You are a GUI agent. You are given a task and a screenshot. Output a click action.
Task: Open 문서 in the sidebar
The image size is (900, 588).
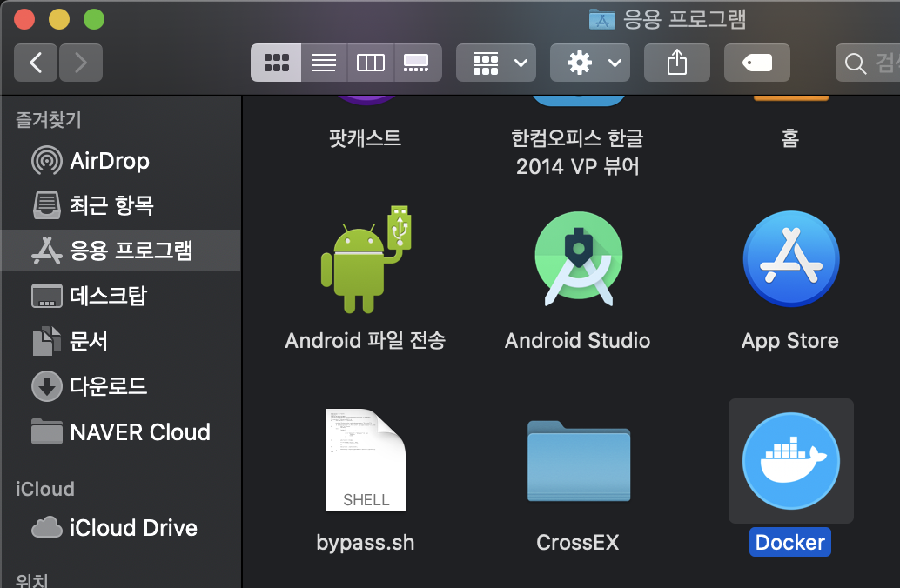click(120, 341)
